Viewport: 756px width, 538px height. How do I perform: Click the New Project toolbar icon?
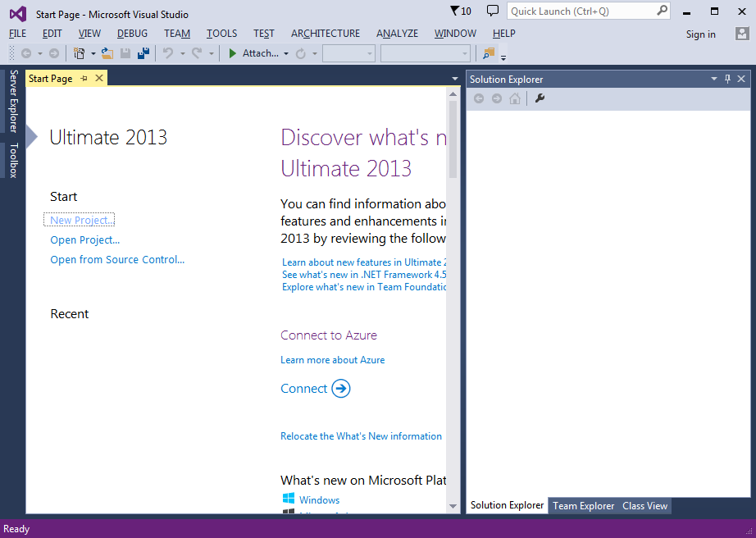pyautogui.click(x=79, y=53)
